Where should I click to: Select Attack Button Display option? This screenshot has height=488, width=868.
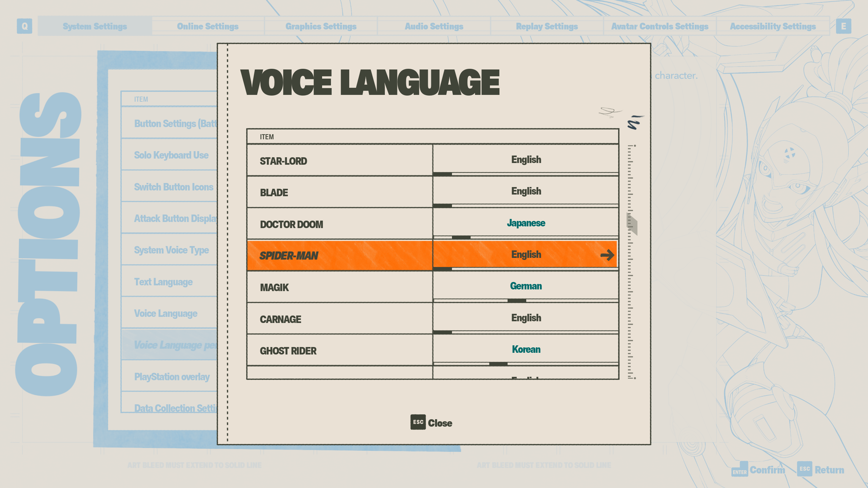[170, 218]
